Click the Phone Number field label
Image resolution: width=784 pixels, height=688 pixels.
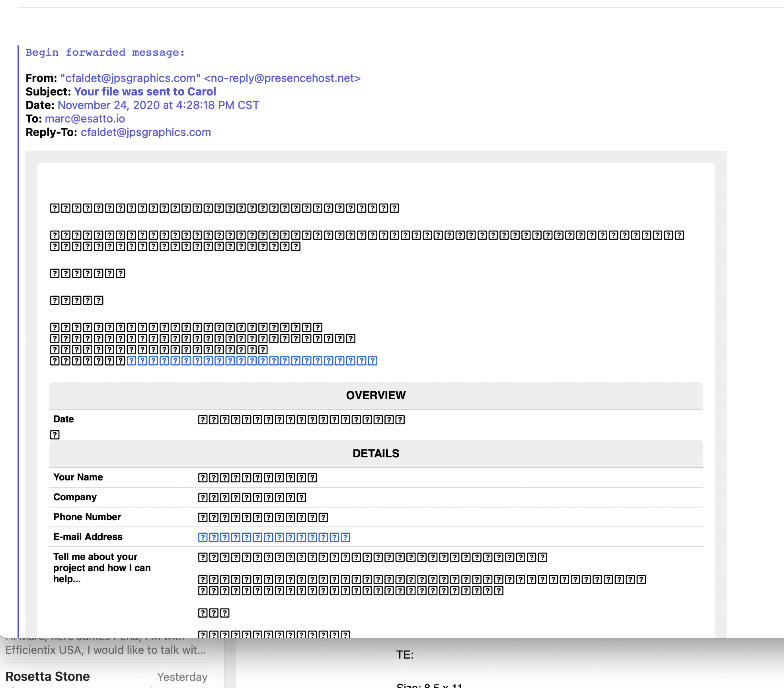87,517
